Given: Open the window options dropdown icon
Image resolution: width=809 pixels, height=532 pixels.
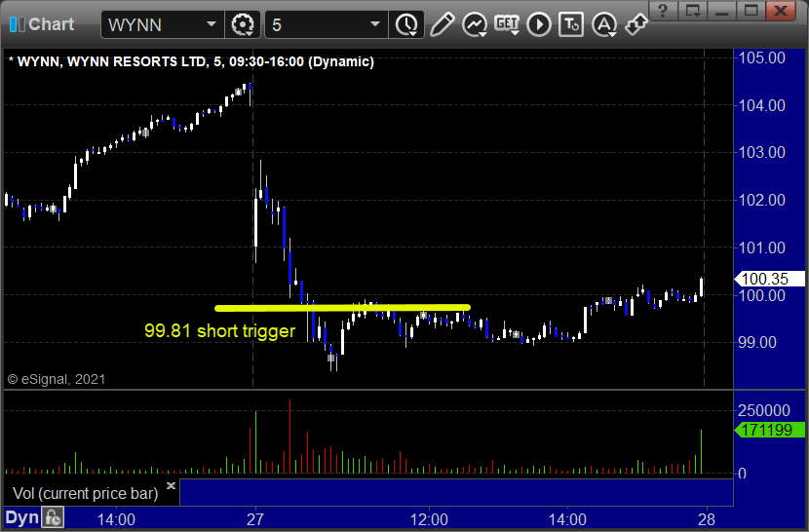Looking at the screenshot, I should coord(692,10).
